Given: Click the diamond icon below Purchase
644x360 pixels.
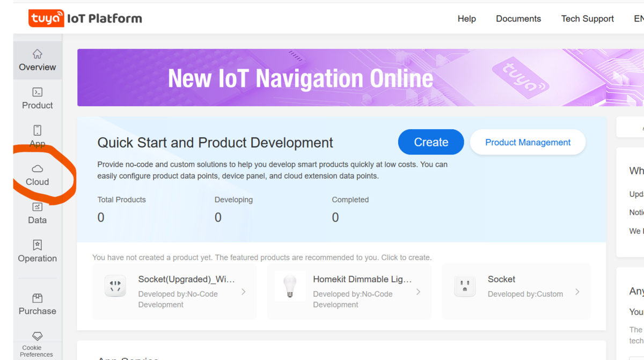Looking at the screenshot, I should 37,336.
